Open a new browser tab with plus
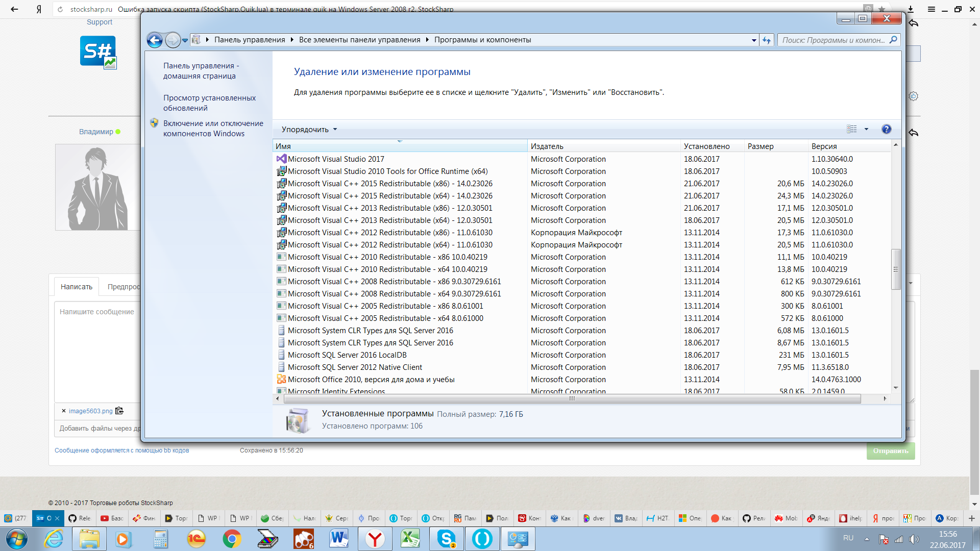The image size is (980, 551). (972, 518)
